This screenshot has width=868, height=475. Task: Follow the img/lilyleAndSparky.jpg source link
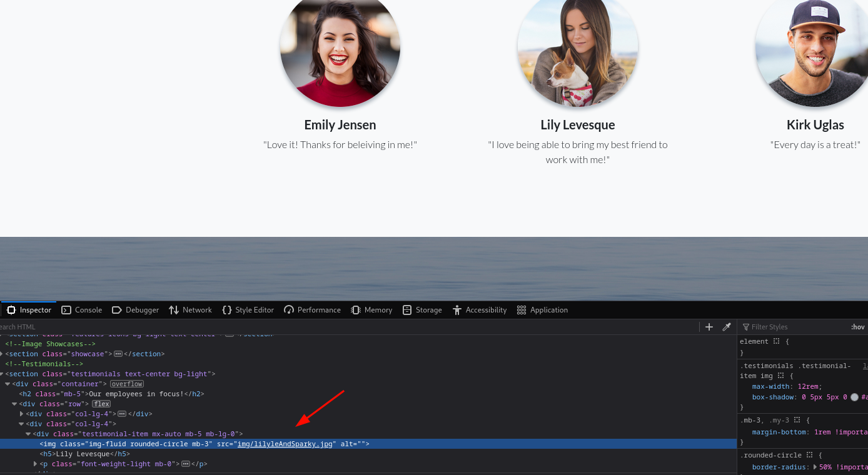coord(285,444)
